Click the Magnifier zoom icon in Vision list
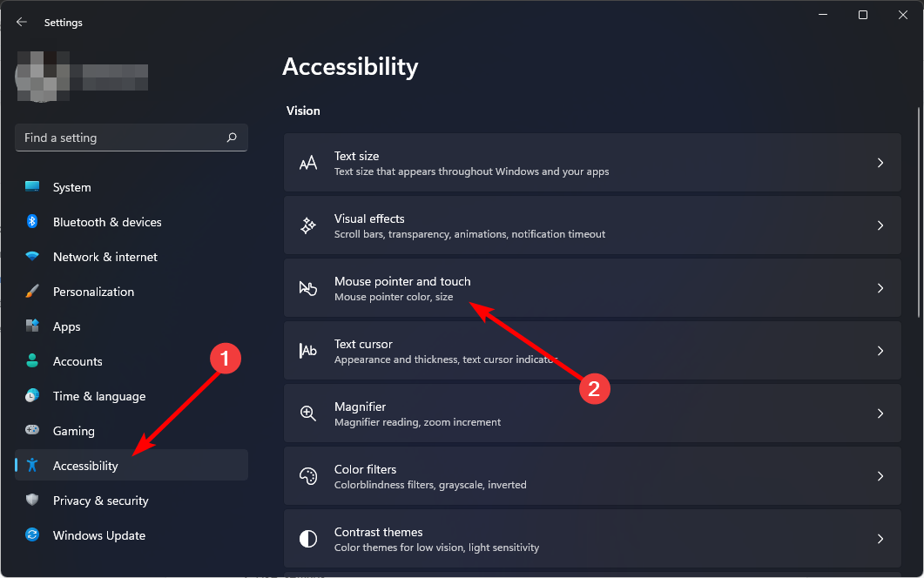 308,413
